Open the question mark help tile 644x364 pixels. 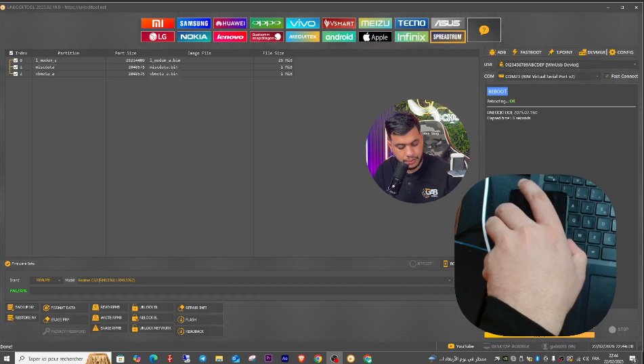(x=484, y=30)
